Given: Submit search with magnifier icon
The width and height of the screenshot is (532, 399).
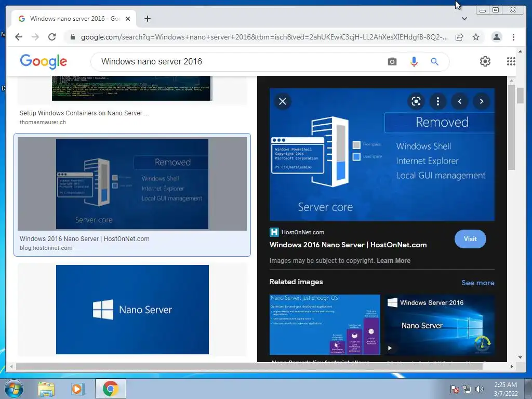Looking at the screenshot, I should tap(435, 62).
